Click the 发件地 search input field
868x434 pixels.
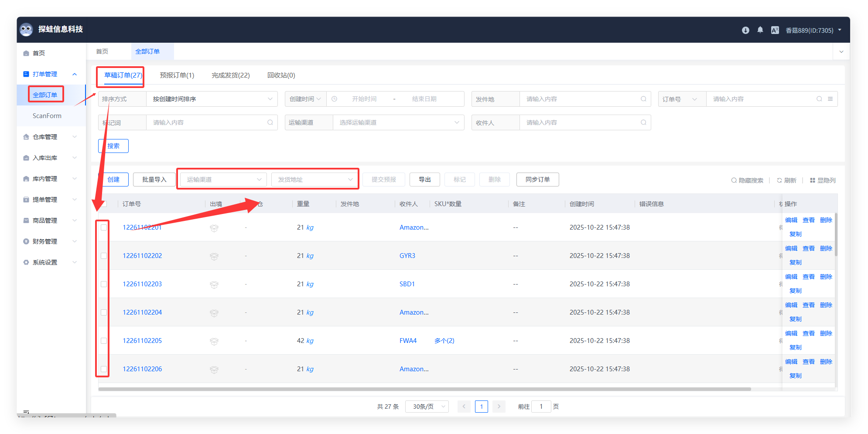[x=580, y=99]
